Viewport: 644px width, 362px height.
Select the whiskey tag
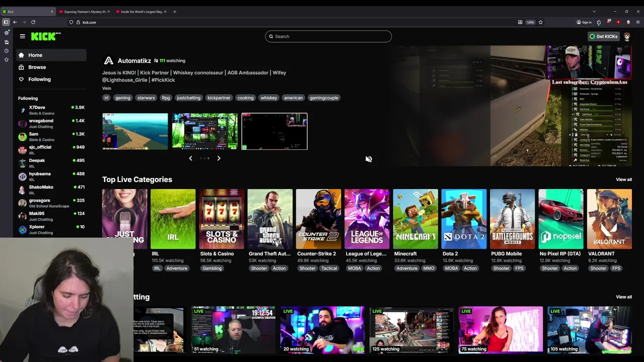click(x=269, y=98)
